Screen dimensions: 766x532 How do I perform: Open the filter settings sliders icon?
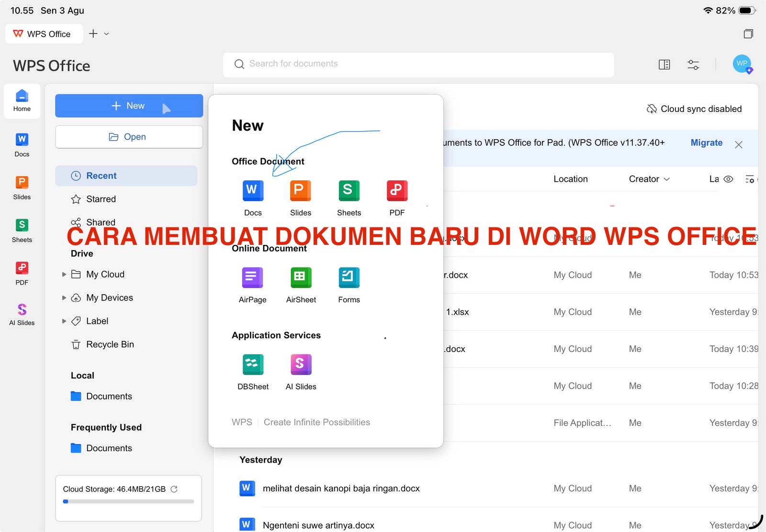click(693, 65)
